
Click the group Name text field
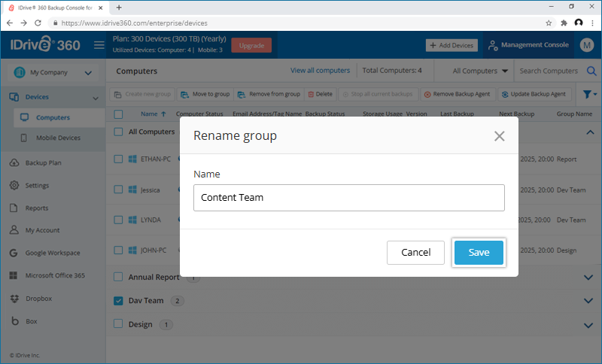[x=348, y=198]
